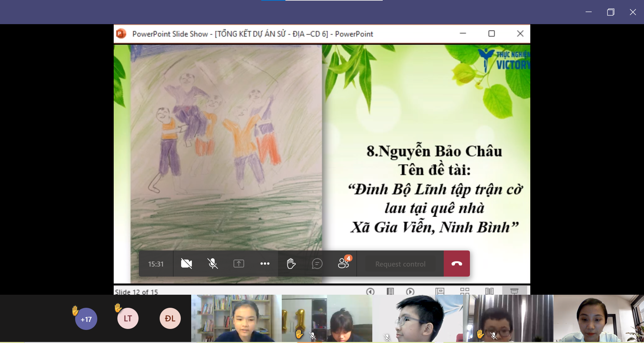This screenshot has width=644, height=343.
Task: Hang up the call with red button
Action: [x=457, y=264]
